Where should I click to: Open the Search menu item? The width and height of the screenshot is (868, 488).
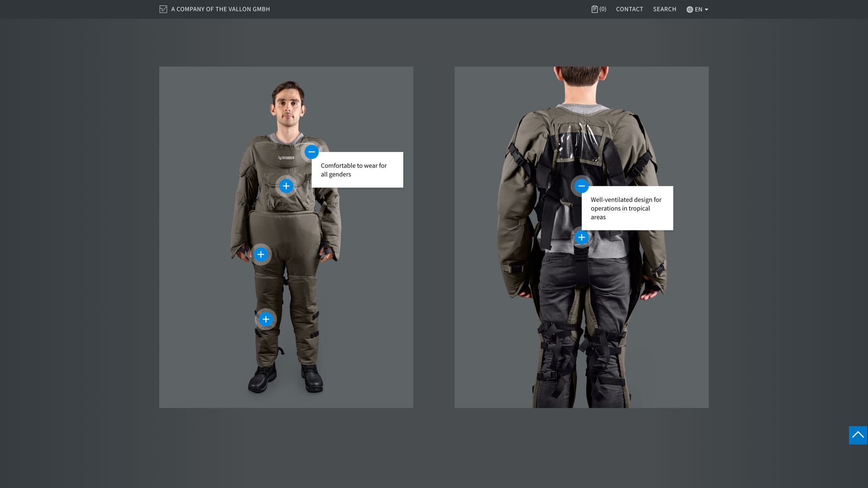pos(665,9)
